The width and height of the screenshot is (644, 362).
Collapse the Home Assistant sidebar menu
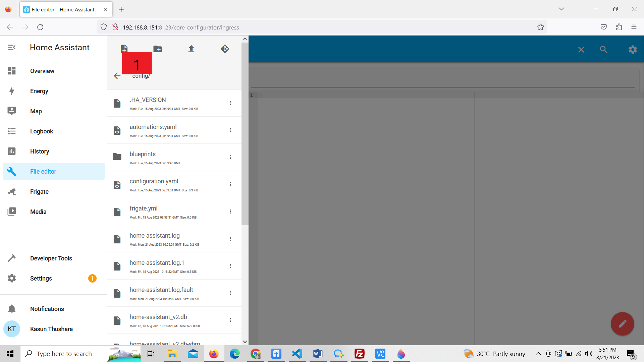12,47
